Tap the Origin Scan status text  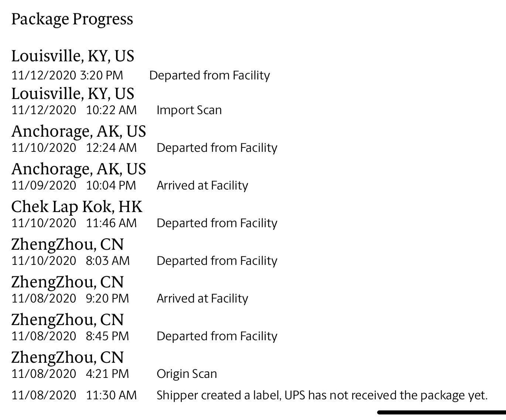[x=187, y=374]
